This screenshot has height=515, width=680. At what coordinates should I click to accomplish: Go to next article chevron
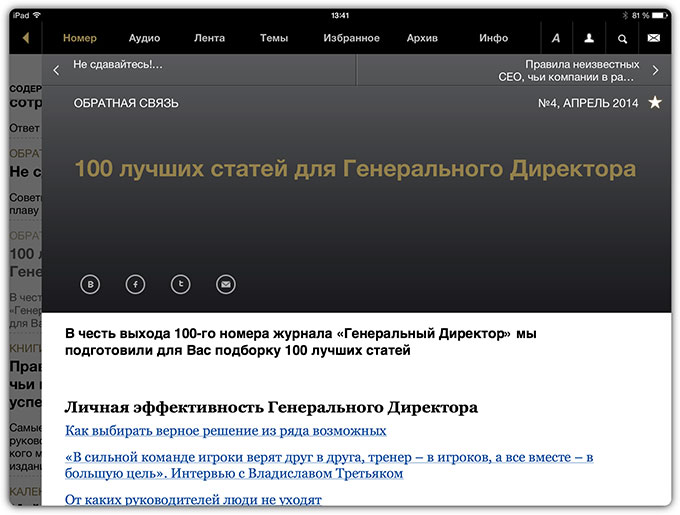655,70
